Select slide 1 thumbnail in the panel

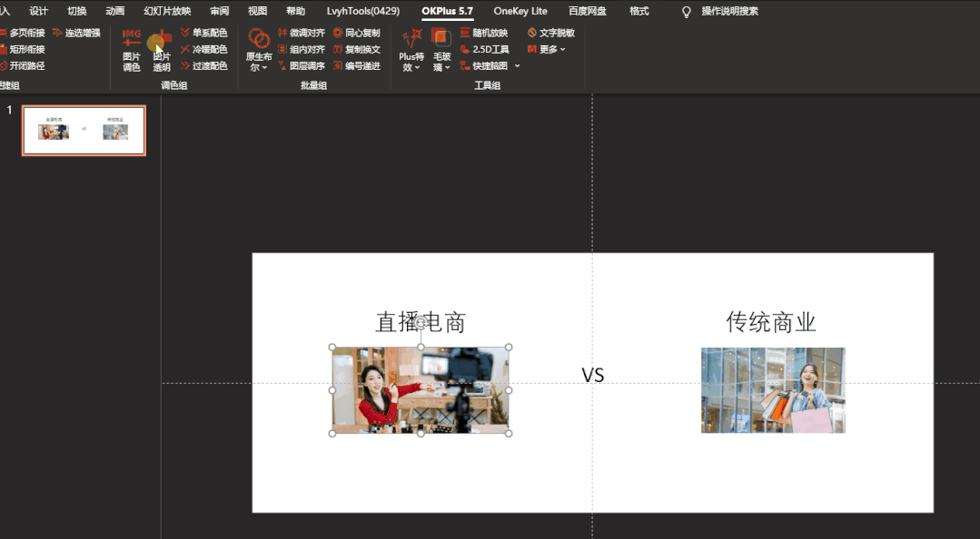pos(84,130)
